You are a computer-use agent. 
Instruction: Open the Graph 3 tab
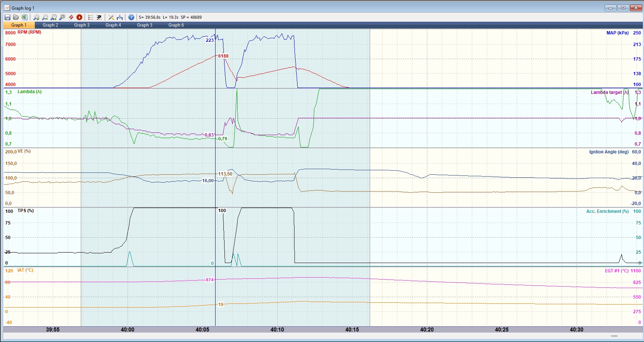[82, 25]
